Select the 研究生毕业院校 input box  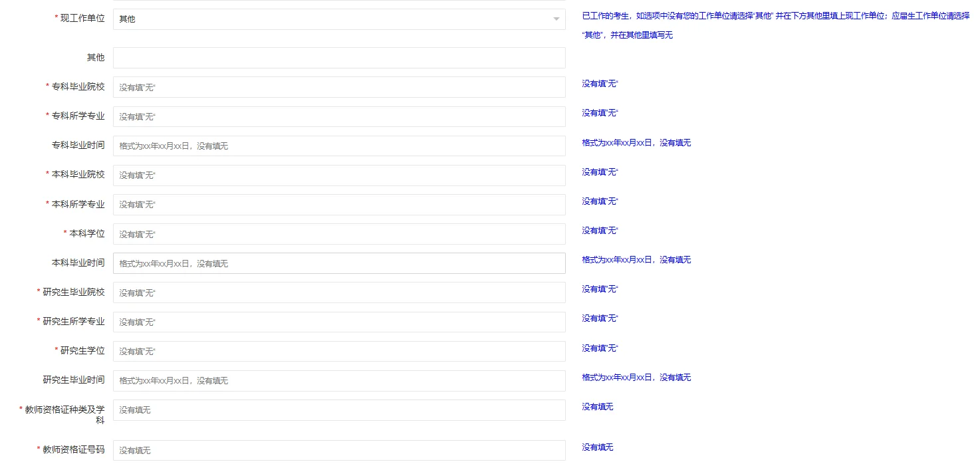click(x=338, y=292)
